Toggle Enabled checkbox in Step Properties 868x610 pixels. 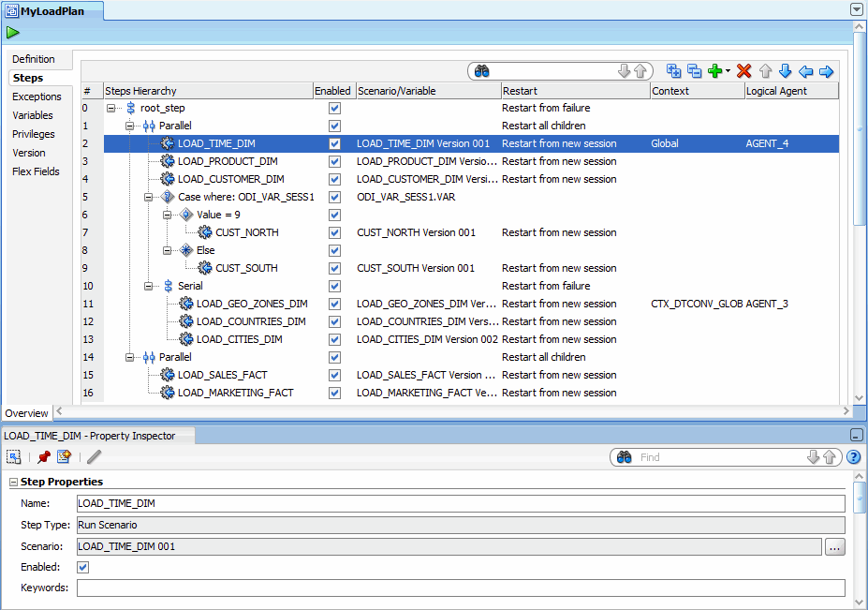pos(83,567)
